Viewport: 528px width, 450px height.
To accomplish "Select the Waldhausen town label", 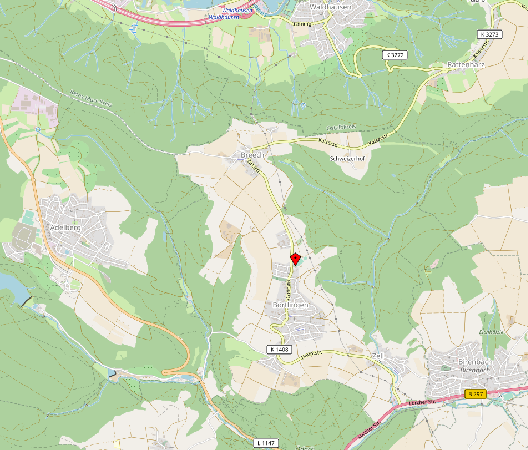I will tap(330, 6).
